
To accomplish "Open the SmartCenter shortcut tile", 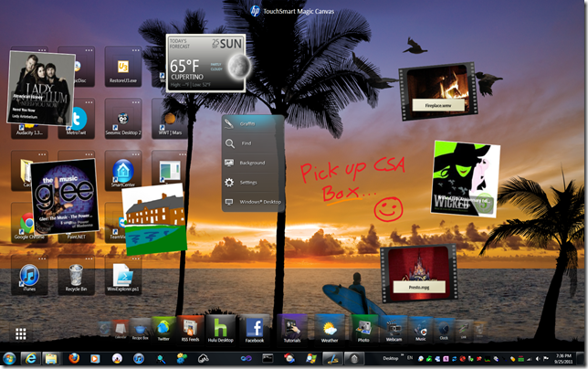I will coord(123,173).
